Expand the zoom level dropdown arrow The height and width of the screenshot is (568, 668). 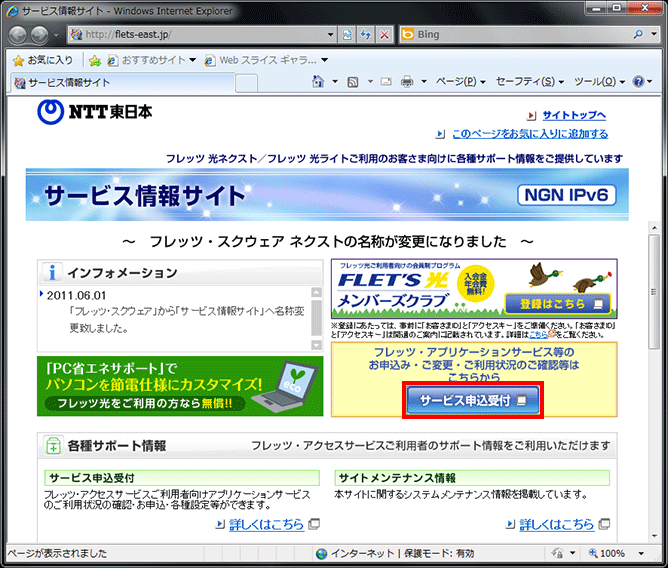(x=641, y=554)
